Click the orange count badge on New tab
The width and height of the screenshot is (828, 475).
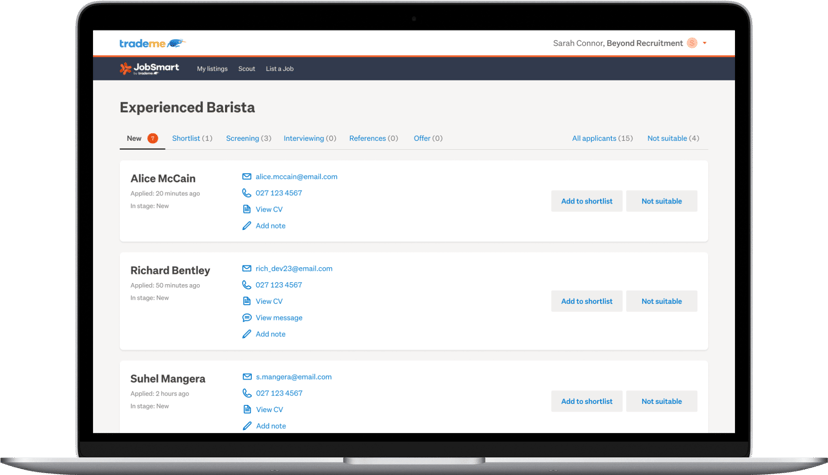(x=153, y=138)
